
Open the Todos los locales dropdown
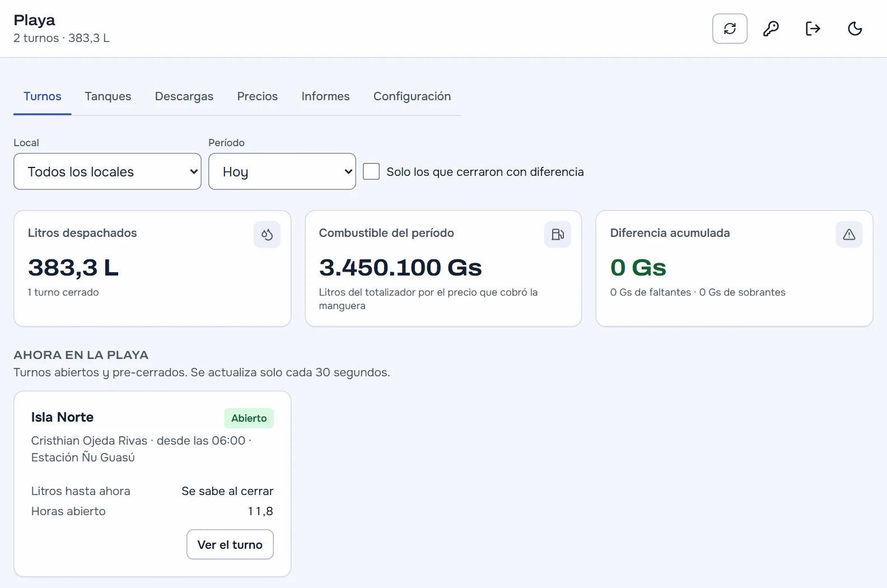point(108,171)
